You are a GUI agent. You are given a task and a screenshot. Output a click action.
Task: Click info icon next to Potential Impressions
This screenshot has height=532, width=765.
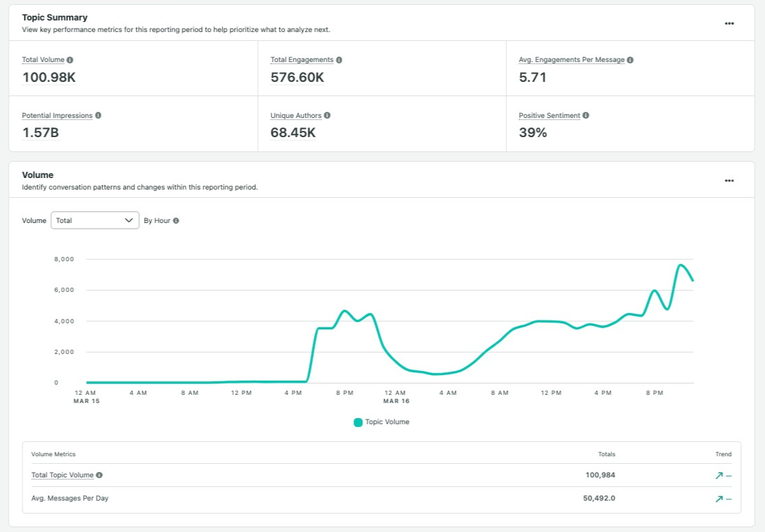[98, 116]
